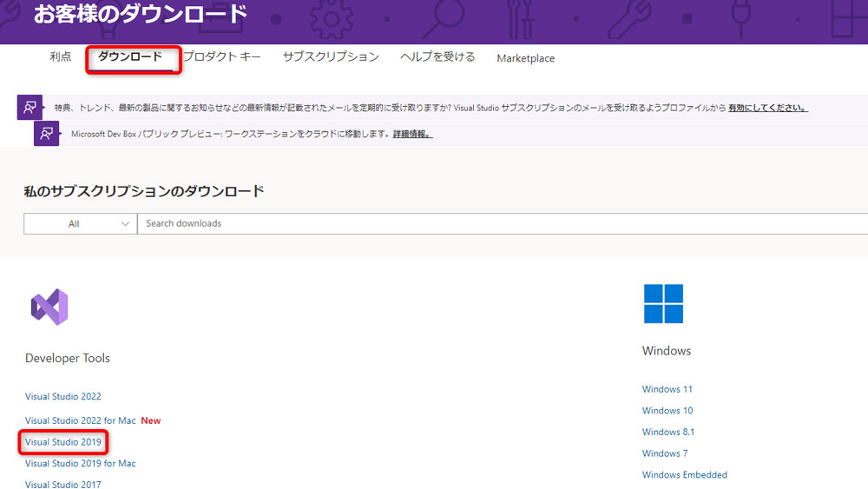This screenshot has height=489, width=868.
Task: Click the 私のサブスクリプションのダウンロード heading
Action: pyautogui.click(x=144, y=192)
